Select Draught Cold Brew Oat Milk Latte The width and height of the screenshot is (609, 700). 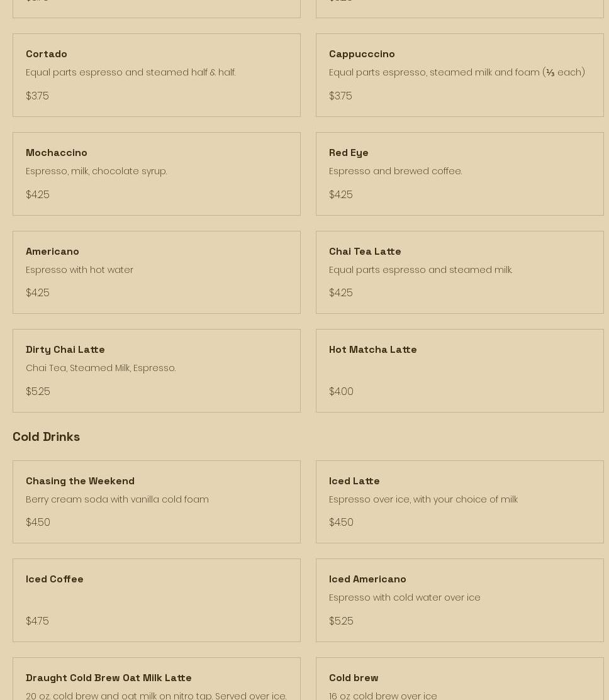click(109, 678)
